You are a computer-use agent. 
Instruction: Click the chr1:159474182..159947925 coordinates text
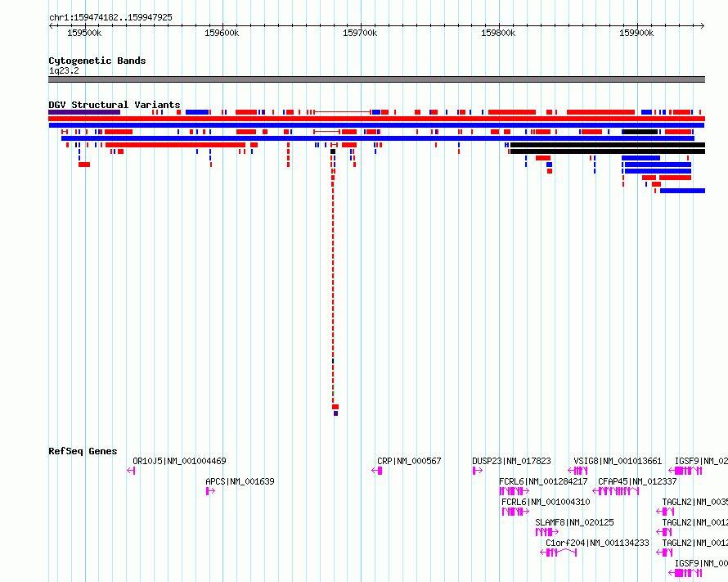point(110,18)
